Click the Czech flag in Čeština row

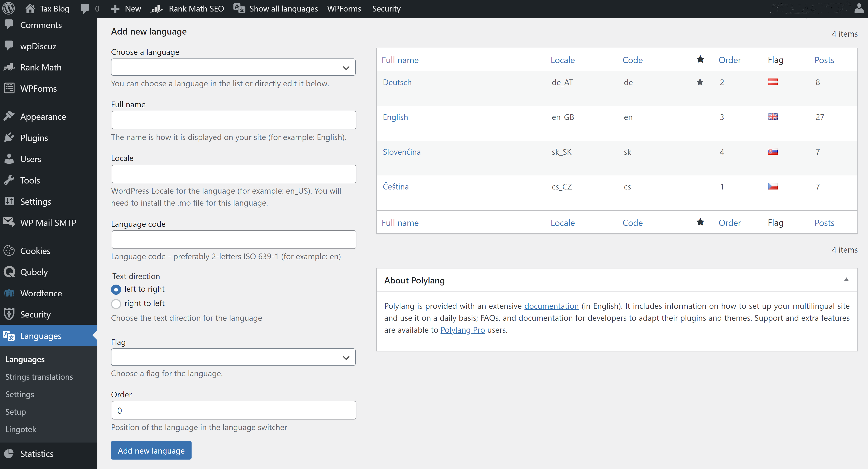773,186
